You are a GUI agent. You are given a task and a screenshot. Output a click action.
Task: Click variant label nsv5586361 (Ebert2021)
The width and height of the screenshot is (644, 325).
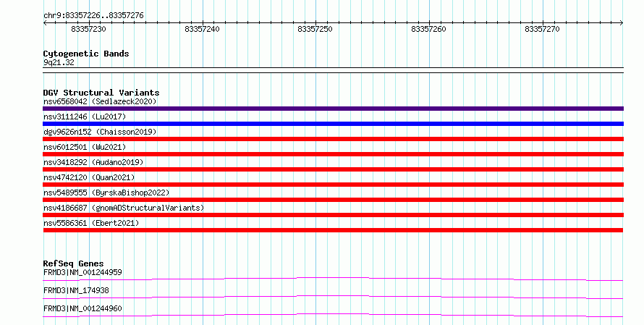click(x=91, y=223)
